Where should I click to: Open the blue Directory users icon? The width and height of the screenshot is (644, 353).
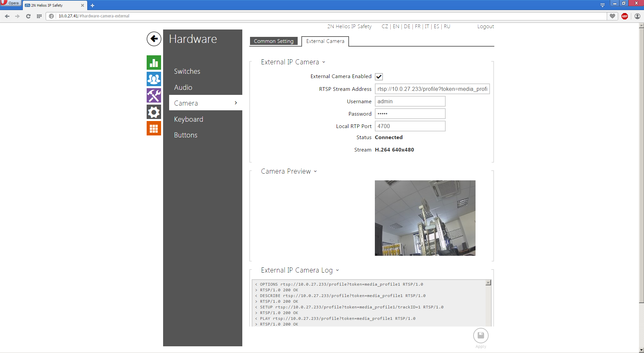[x=154, y=79]
